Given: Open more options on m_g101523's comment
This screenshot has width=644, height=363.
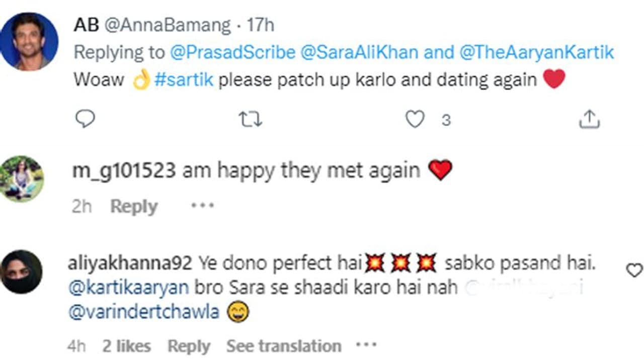Looking at the screenshot, I should pyautogui.click(x=202, y=206).
